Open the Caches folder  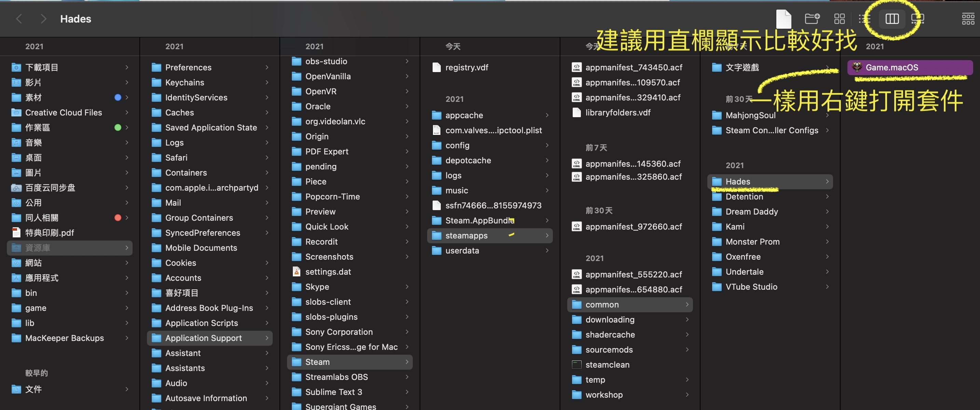point(210,112)
